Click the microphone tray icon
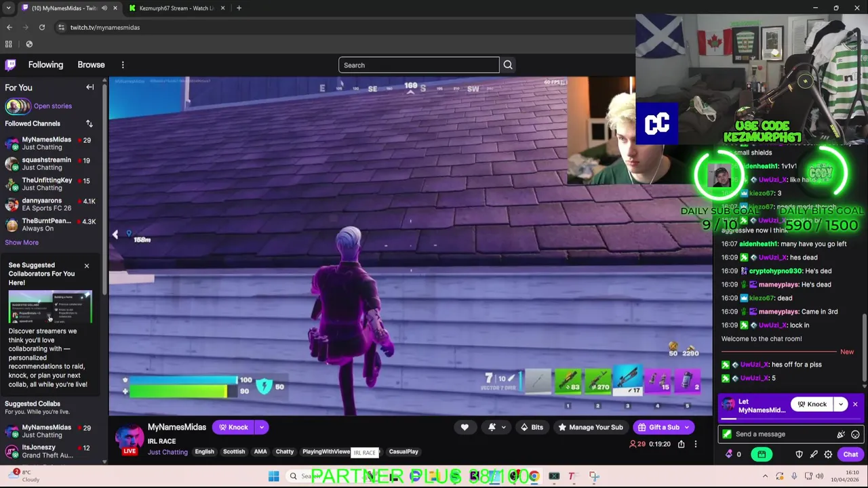The height and width of the screenshot is (488, 868). [794, 476]
